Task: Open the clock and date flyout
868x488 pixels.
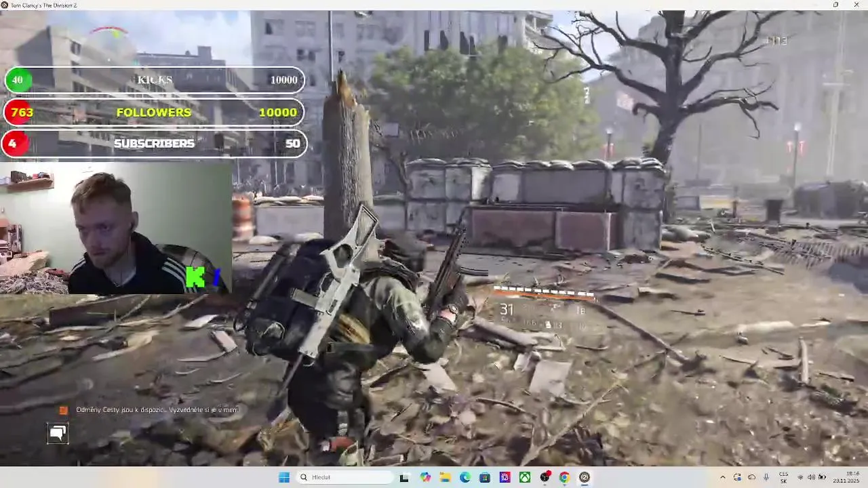Action: pyautogui.click(x=846, y=477)
